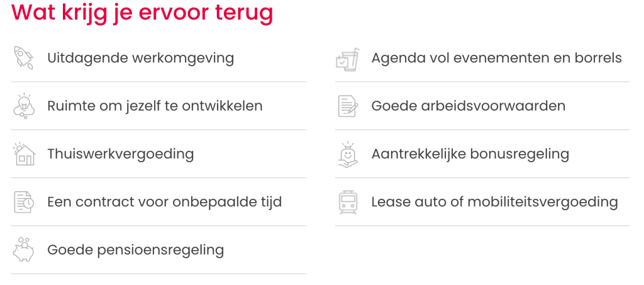Screen dimensions: 644x285
Task: Select Ruimte om jezelf te ontwikkelen text
Action: tap(155, 106)
